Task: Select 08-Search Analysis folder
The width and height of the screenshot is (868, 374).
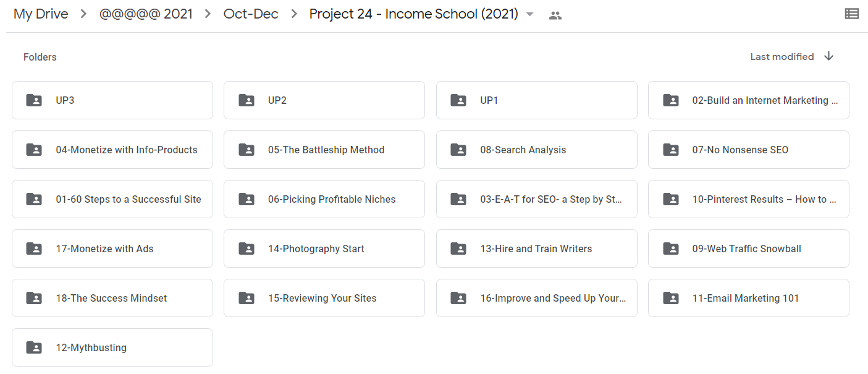Action: click(523, 150)
